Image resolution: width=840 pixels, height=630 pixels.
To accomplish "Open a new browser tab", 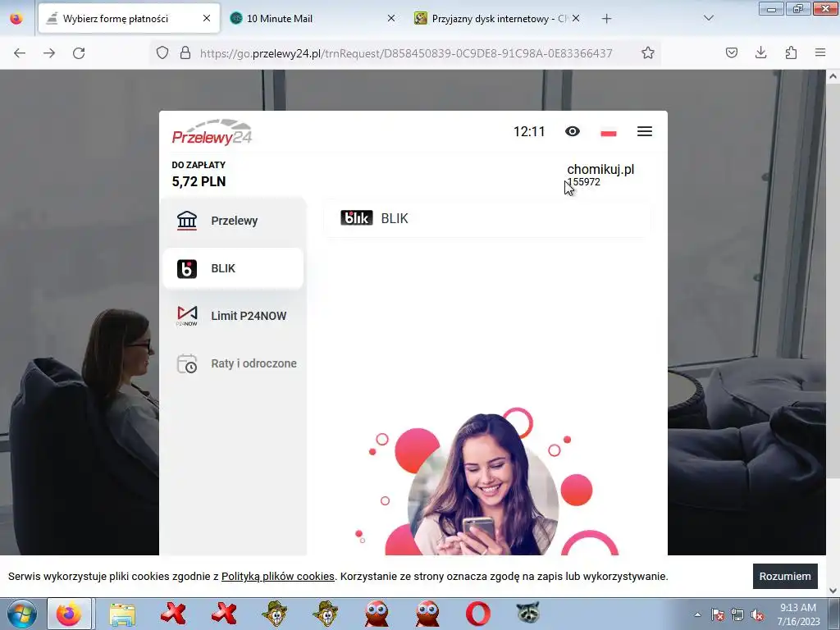I will (606, 19).
